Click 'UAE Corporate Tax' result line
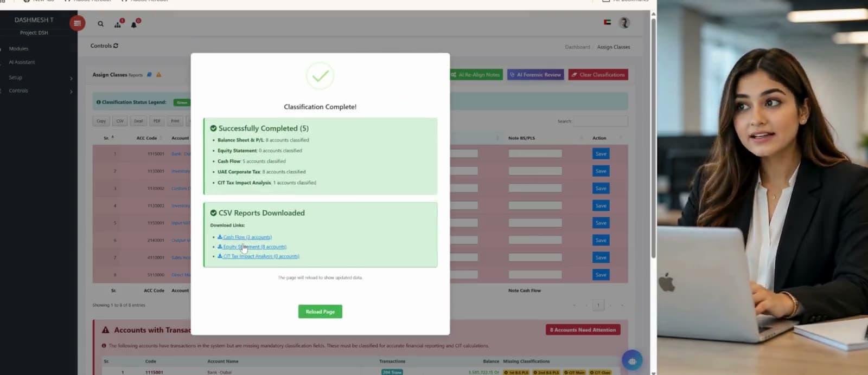 (261, 172)
